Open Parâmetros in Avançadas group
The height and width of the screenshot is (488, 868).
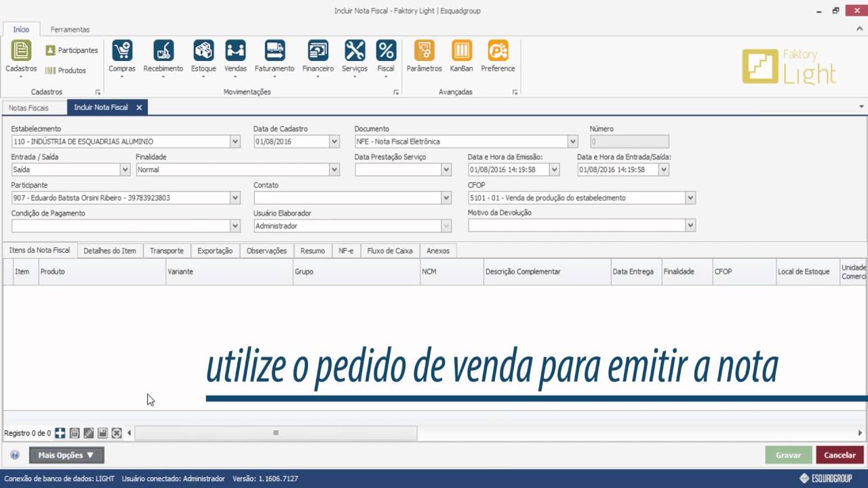pyautogui.click(x=425, y=56)
